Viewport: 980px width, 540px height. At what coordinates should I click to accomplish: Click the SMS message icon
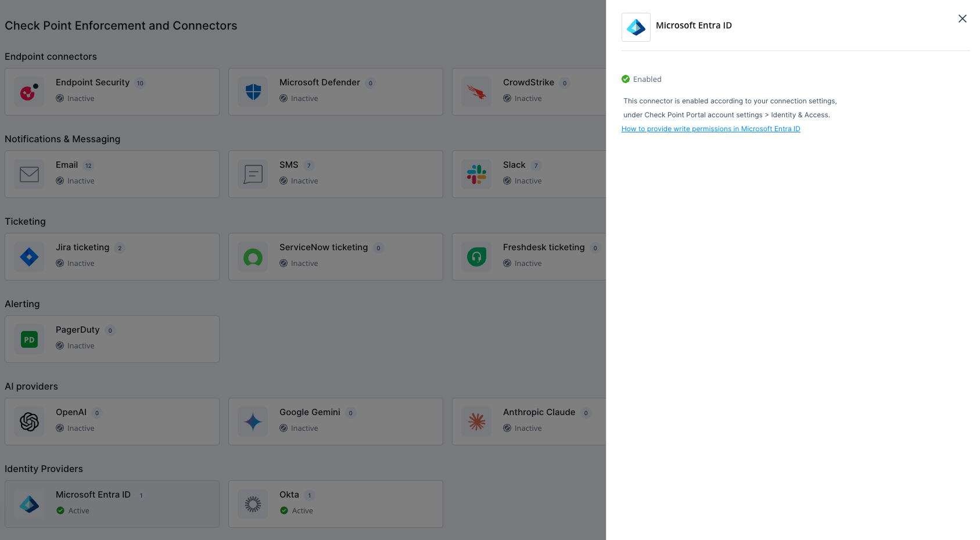(x=253, y=174)
